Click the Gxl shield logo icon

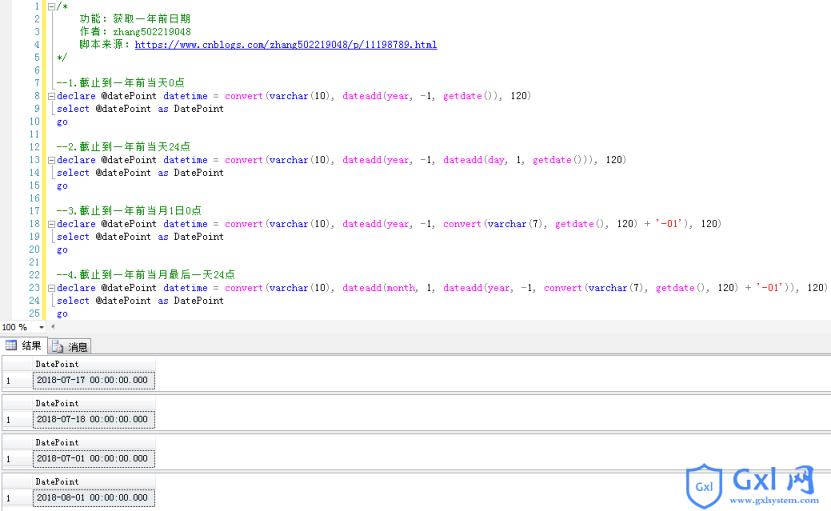pos(704,486)
